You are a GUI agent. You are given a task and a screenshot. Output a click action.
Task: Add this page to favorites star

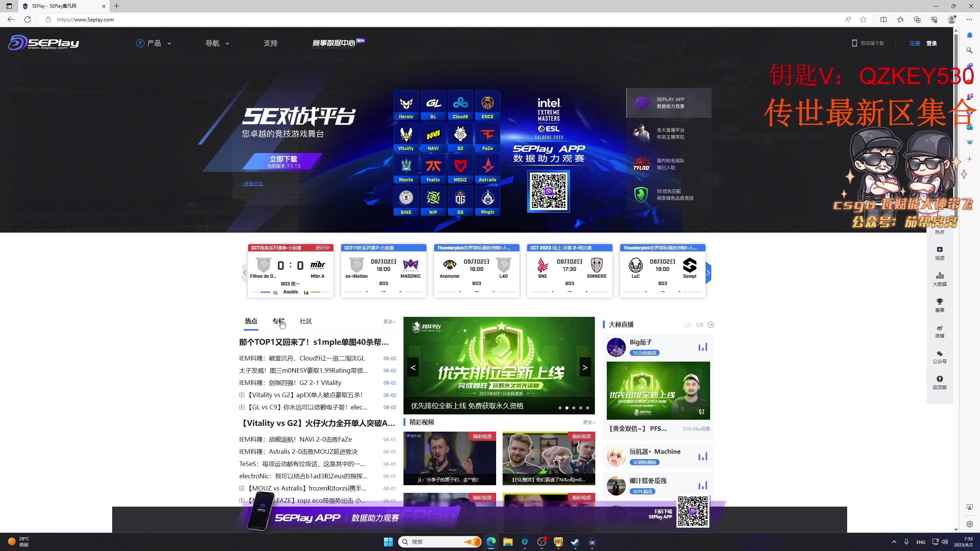click(863, 20)
